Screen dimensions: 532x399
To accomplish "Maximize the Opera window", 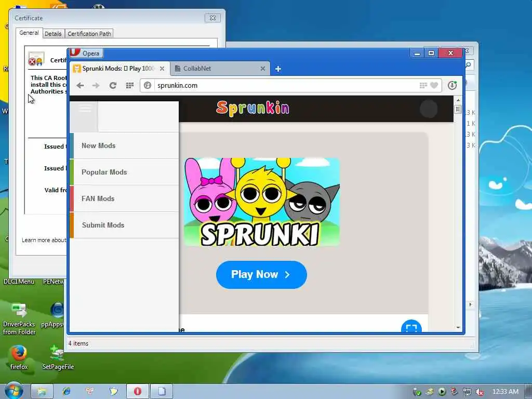I will click(431, 54).
